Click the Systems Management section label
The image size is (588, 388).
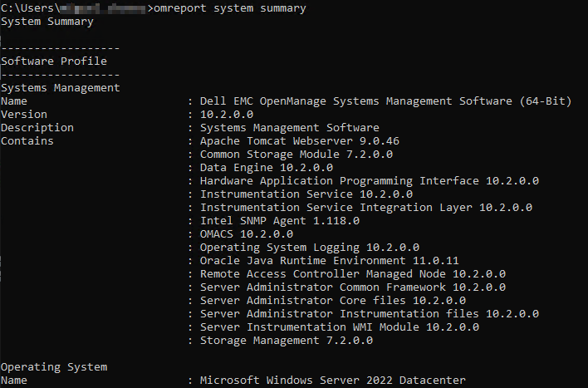(61, 87)
